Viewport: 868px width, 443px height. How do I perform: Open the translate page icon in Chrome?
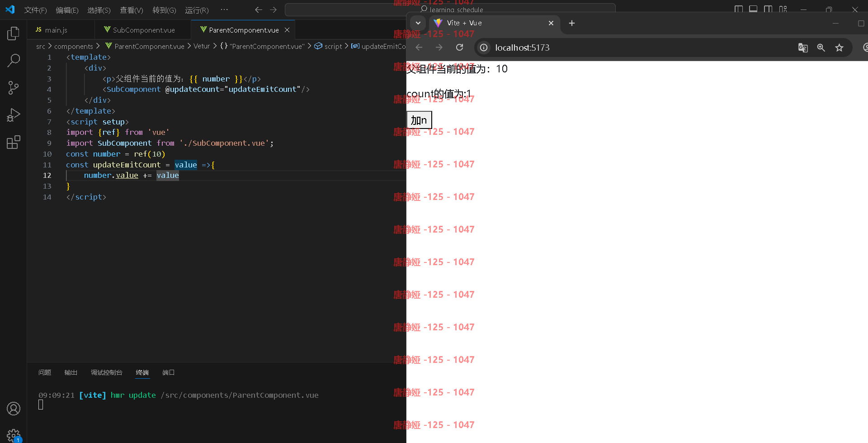(803, 48)
